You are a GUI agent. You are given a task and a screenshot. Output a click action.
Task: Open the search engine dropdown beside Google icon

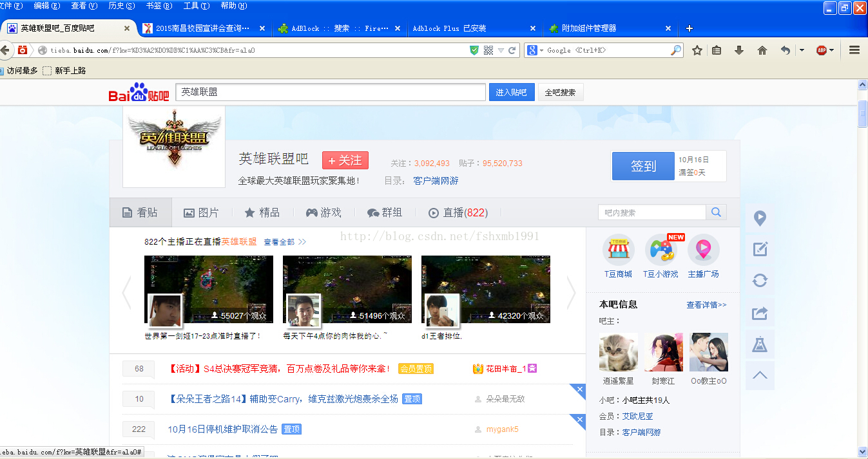tap(542, 50)
